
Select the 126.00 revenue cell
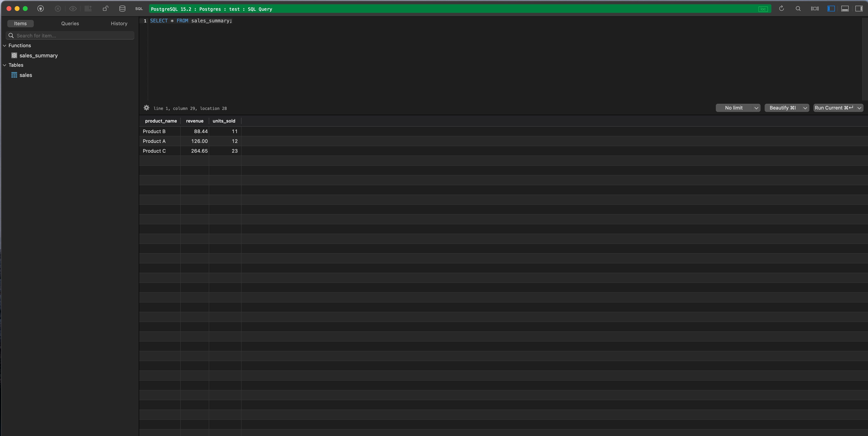(195, 141)
